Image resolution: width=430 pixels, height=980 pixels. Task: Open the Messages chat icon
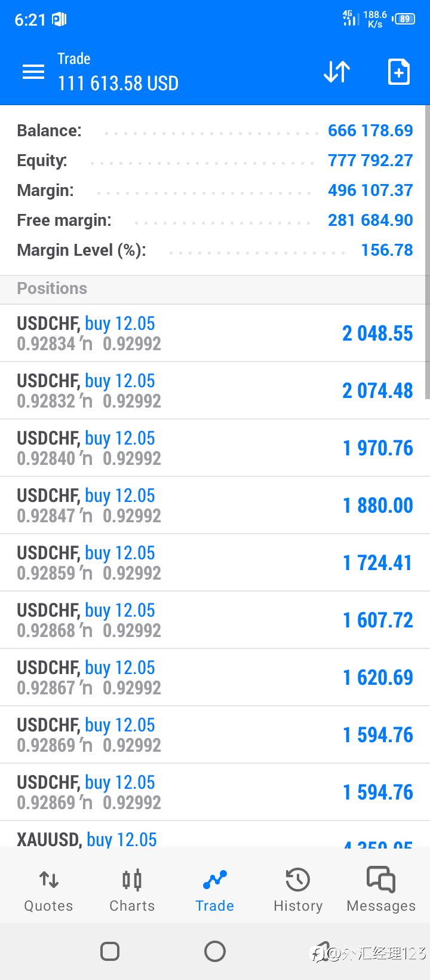(381, 880)
